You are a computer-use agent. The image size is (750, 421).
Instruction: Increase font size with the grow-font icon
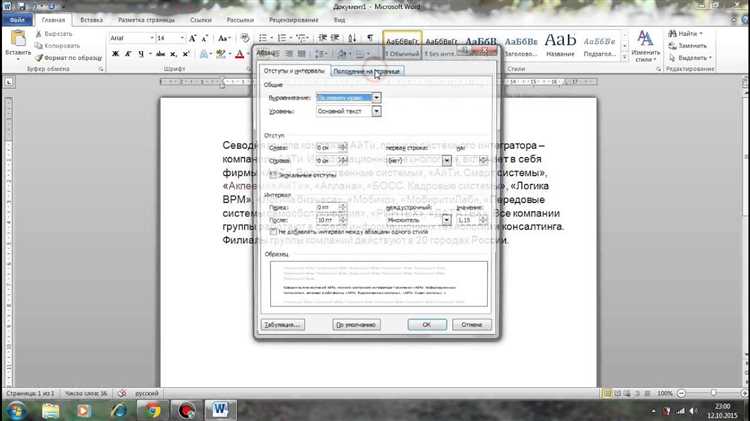192,38
